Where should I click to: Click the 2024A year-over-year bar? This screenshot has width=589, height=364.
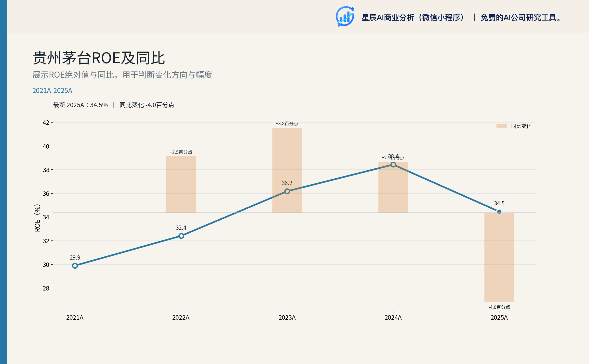point(393,187)
